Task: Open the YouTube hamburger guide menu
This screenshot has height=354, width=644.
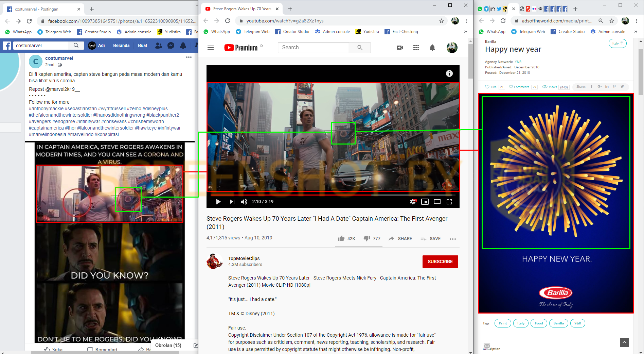Action: click(211, 48)
